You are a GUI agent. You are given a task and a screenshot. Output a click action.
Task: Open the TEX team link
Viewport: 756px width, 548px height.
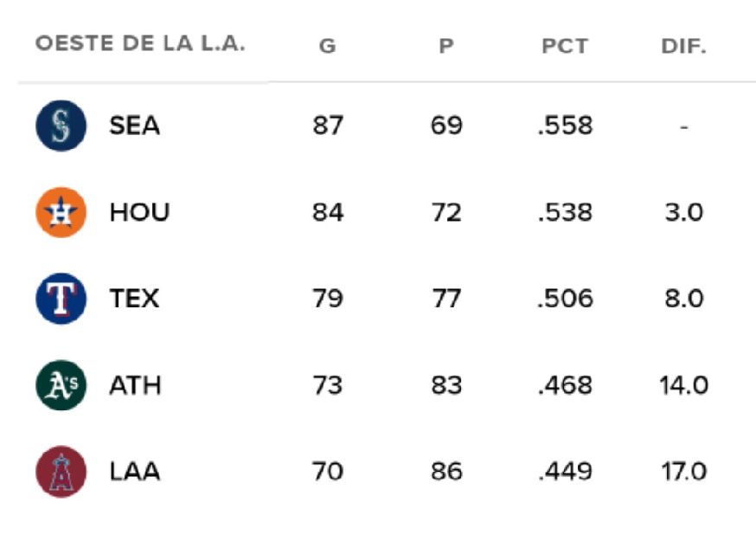134,299
